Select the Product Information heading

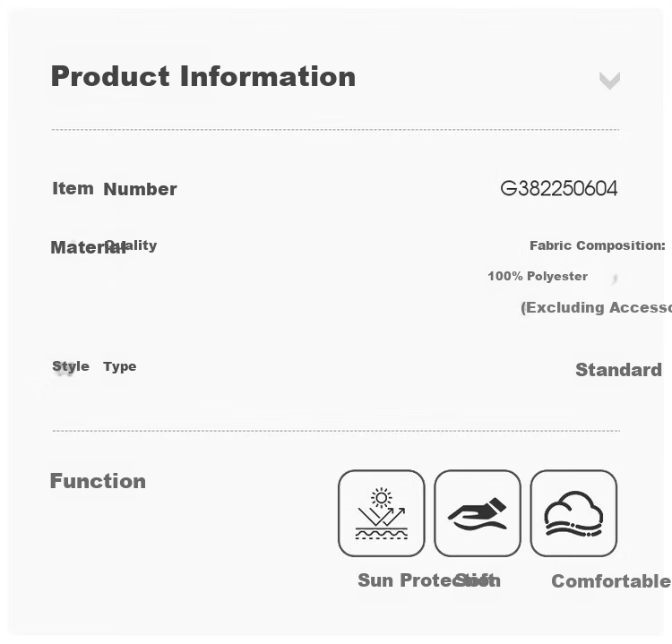pos(203,76)
